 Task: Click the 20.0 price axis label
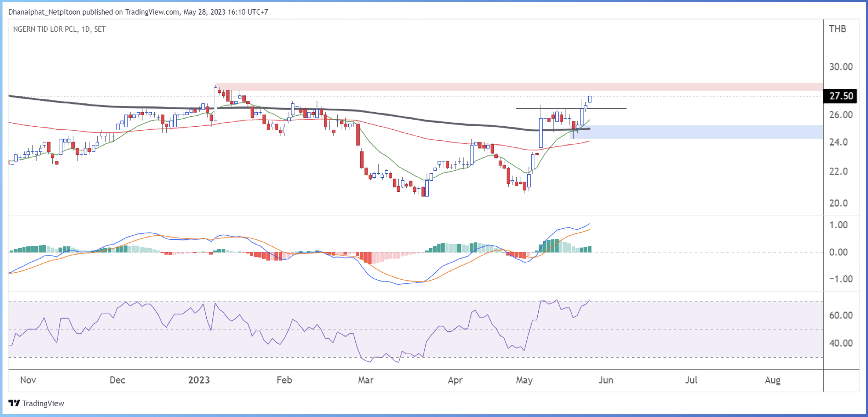[x=839, y=203]
